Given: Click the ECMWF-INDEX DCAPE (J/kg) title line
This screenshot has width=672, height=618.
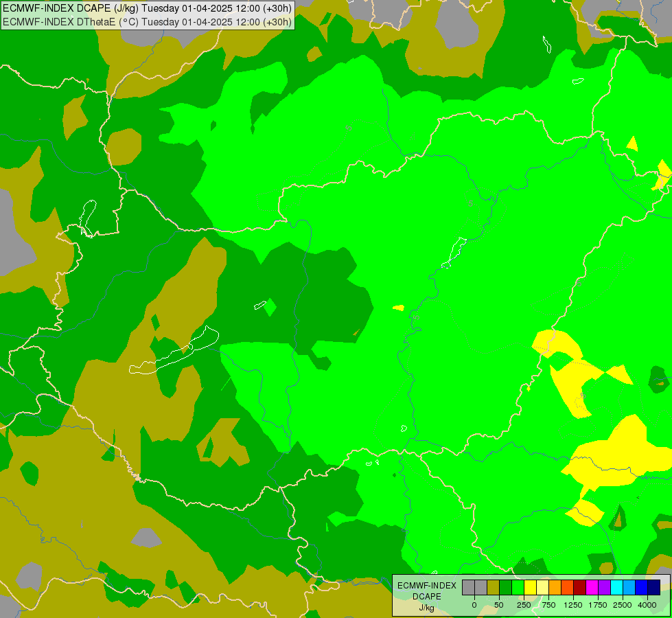Looking at the screenshot, I should click(x=147, y=8).
